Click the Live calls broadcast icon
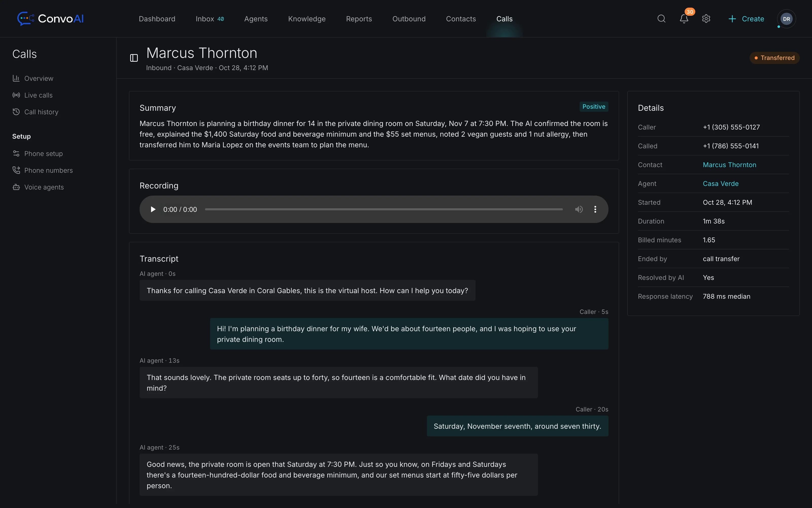 pos(16,95)
